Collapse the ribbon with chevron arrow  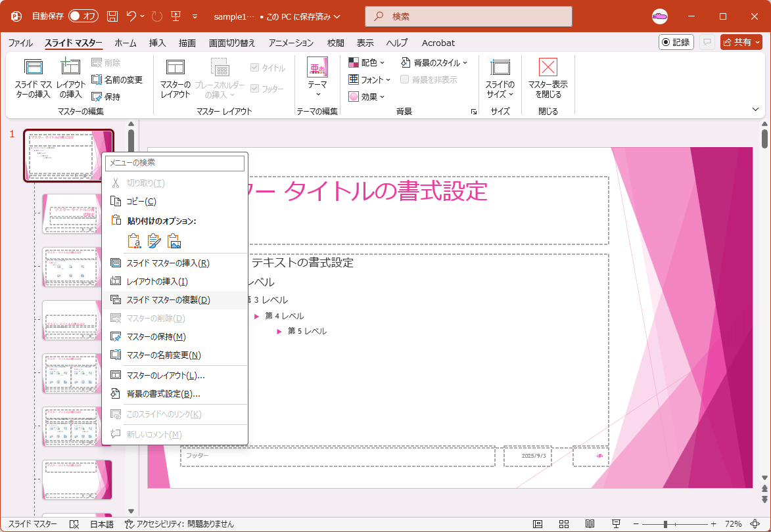(x=756, y=110)
